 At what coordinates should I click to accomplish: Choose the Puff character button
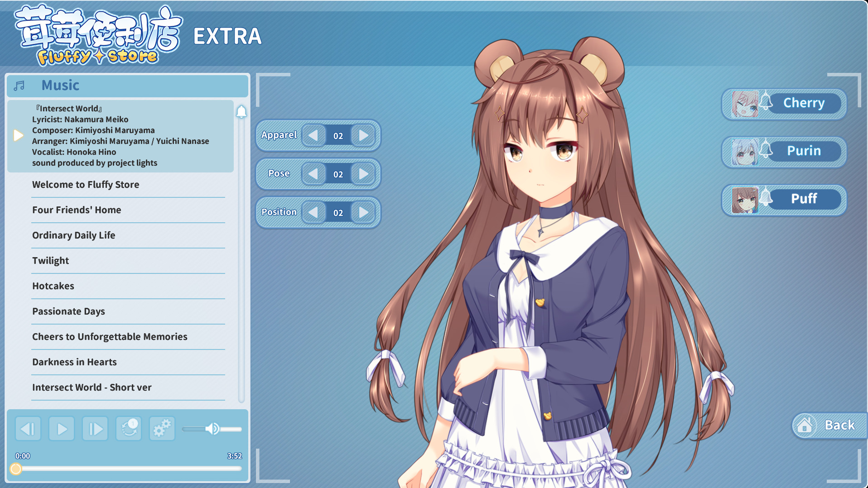pyautogui.click(x=803, y=199)
